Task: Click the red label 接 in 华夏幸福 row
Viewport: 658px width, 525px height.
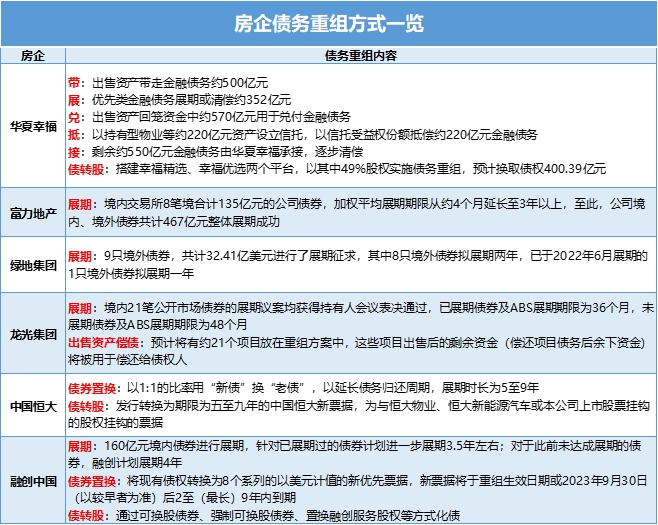Action: [74, 151]
